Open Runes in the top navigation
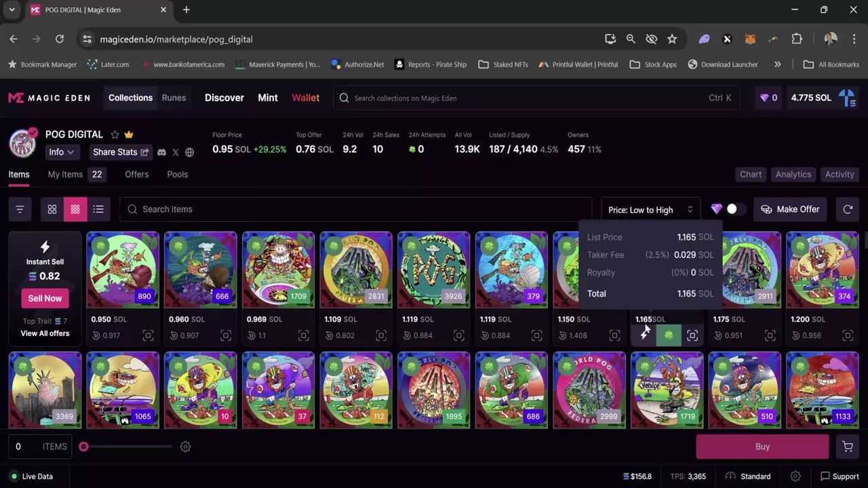This screenshot has width=868, height=488. click(x=174, y=98)
